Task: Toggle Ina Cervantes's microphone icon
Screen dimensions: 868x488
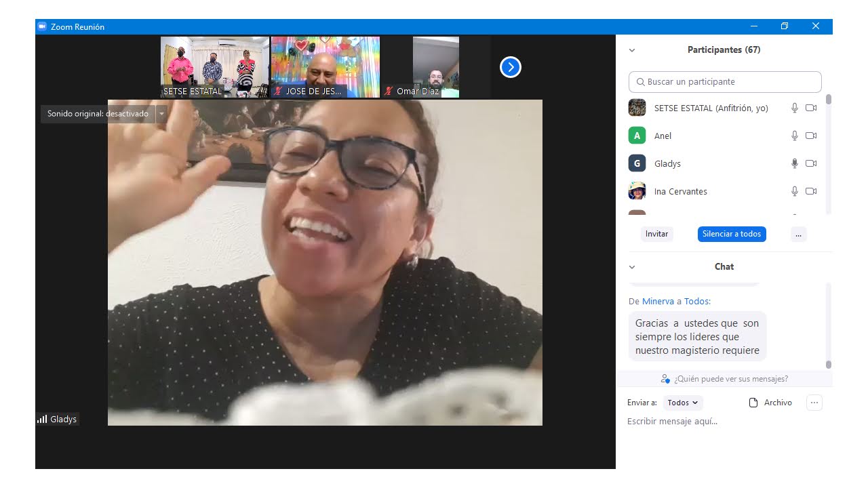Action: pos(795,191)
